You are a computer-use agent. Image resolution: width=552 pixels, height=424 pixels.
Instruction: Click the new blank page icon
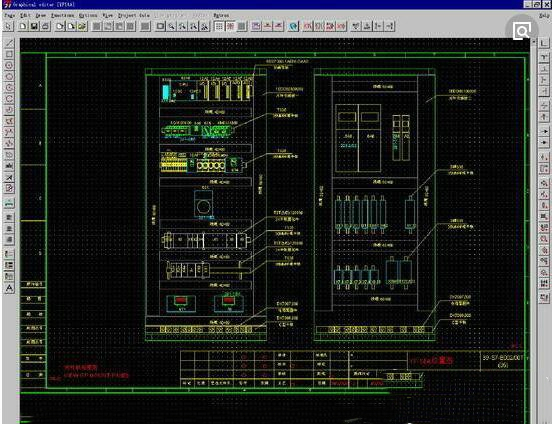23,26
